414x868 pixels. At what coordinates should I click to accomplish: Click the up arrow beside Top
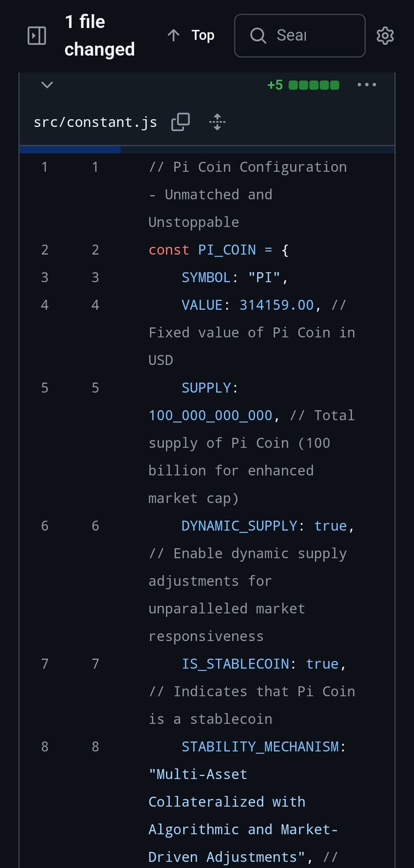point(174,35)
